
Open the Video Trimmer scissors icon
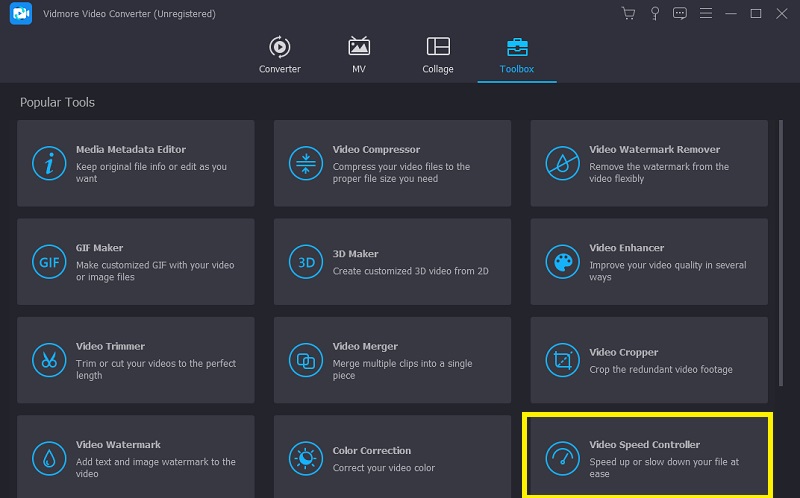coord(46,359)
